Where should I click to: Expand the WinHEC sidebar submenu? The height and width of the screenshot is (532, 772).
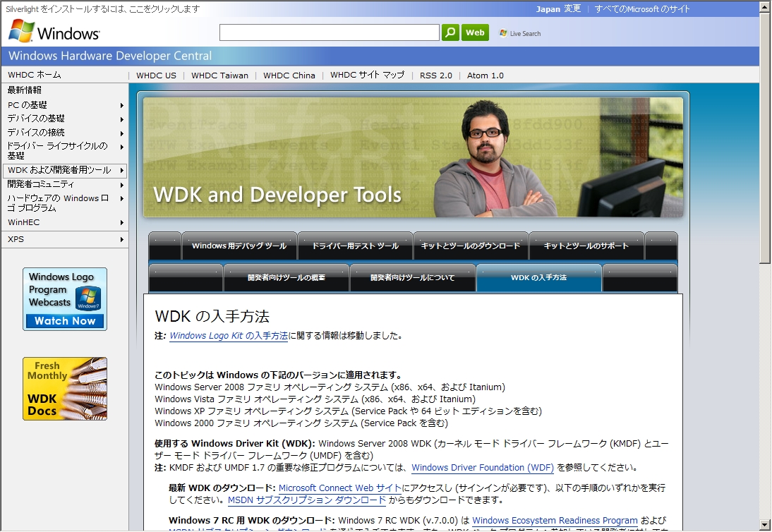(122, 222)
